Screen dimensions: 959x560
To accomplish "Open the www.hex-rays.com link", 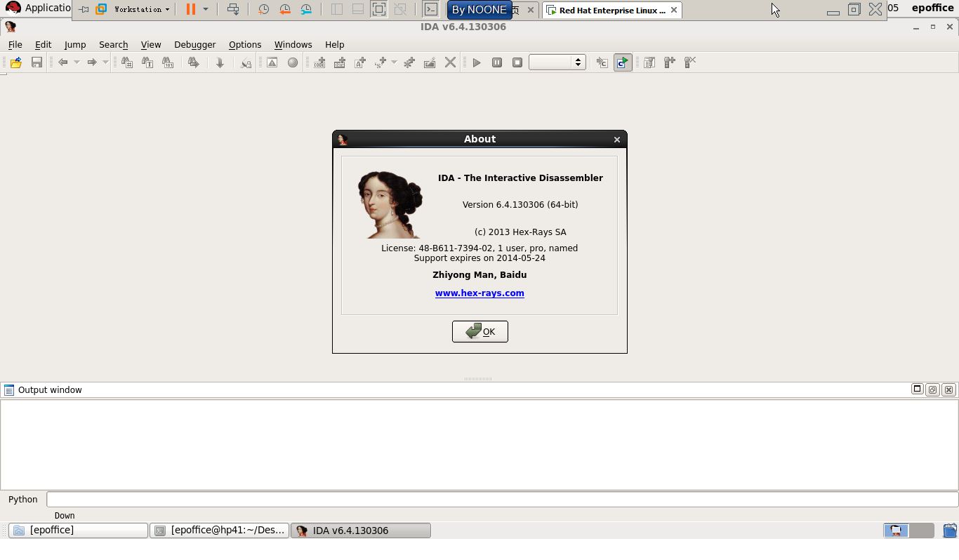I will 479,293.
